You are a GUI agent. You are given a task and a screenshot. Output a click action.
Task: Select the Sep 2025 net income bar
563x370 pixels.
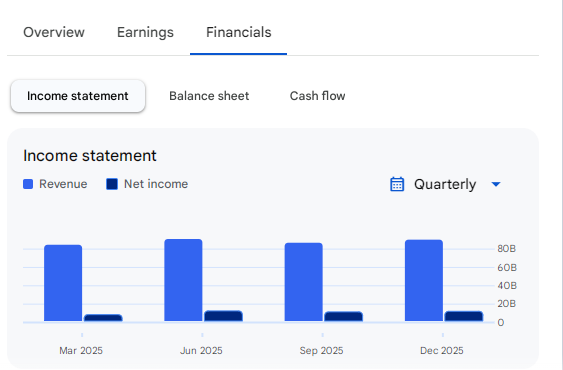[x=344, y=316]
